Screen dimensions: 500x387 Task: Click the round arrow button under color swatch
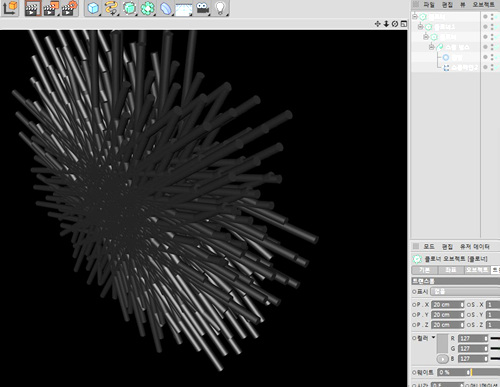[442, 359]
